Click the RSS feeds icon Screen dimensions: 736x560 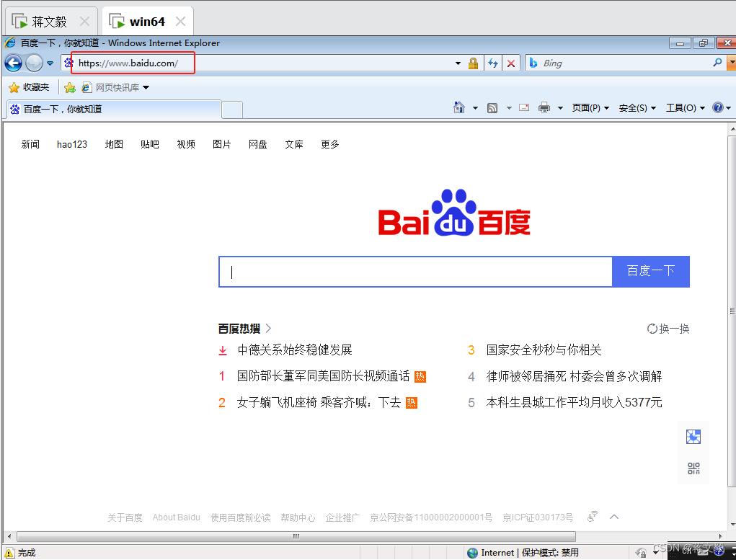492,108
